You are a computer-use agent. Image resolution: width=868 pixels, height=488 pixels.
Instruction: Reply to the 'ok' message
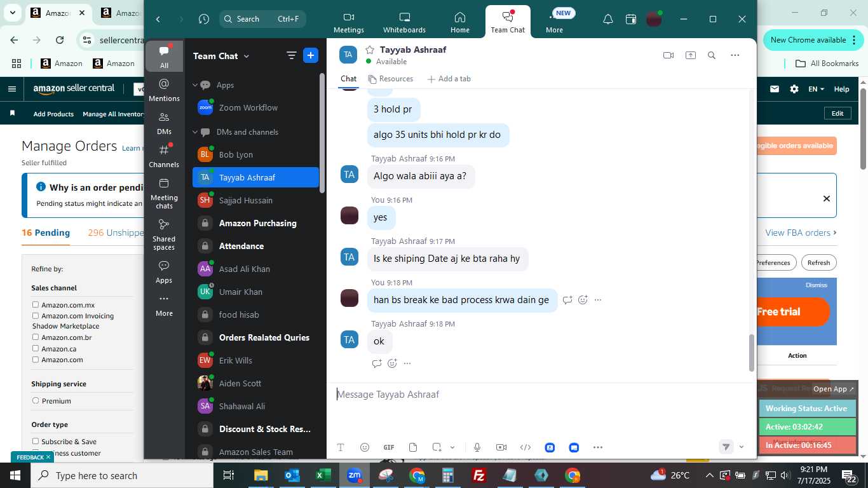point(377,363)
